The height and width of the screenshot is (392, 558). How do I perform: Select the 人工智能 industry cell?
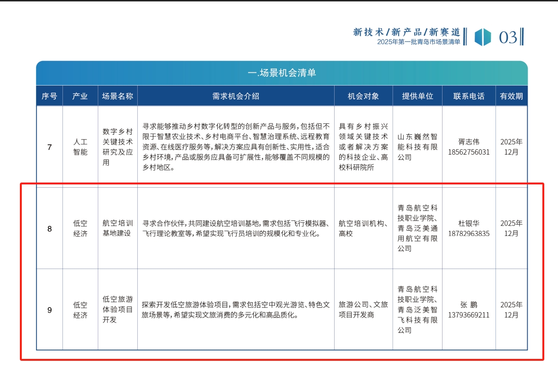tap(80, 147)
